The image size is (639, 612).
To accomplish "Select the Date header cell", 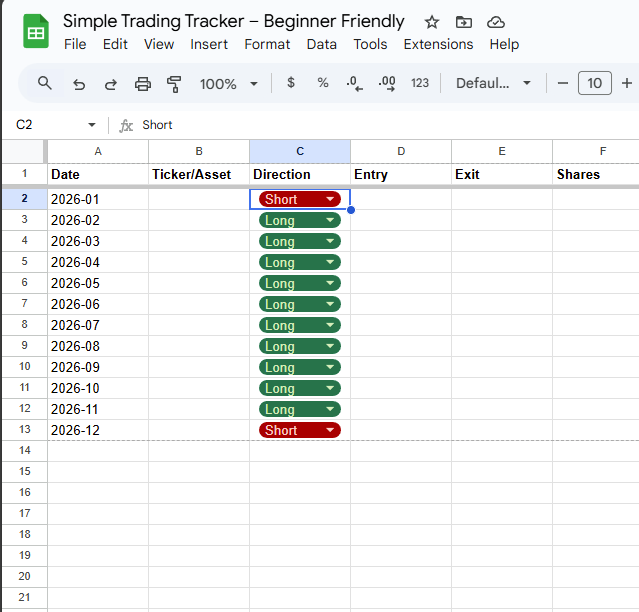I will [98, 174].
